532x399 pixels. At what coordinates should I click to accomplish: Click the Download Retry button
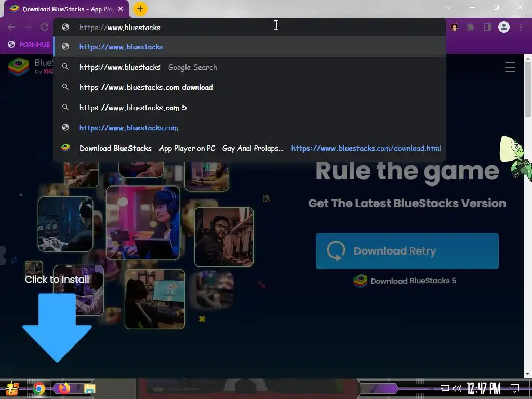coord(407,251)
